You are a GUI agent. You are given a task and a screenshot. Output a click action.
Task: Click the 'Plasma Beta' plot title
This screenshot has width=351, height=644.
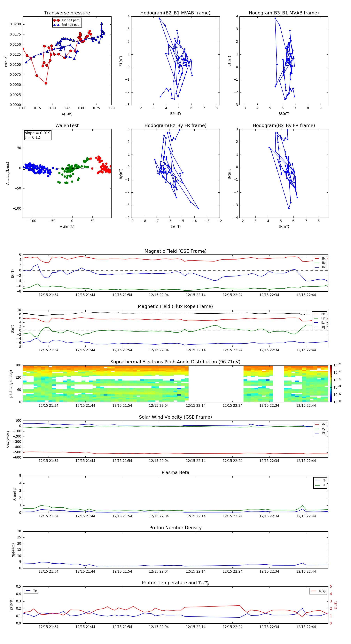pos(175,473)
